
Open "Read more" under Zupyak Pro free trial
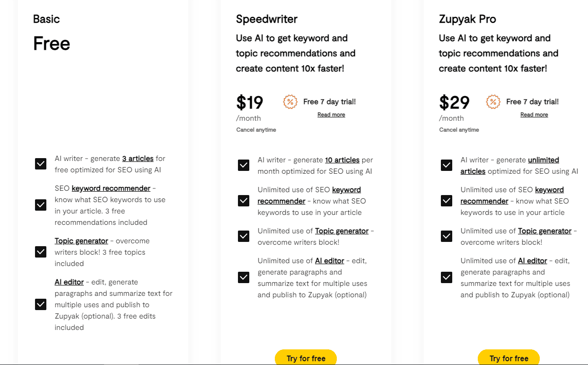pos(534,114)
